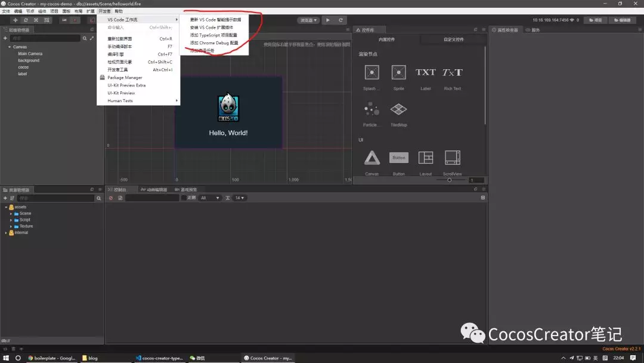The width and height of the screenshot is (644, 363).
Task: Click the TiledMap node icon
Action: click(398, 109)
